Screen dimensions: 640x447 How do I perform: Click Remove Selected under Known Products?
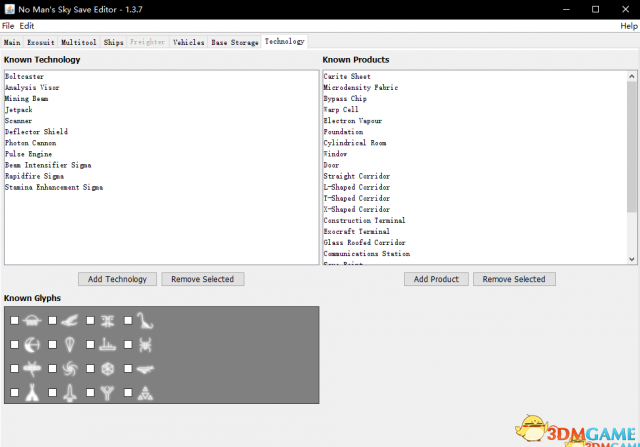coord(514,279)
